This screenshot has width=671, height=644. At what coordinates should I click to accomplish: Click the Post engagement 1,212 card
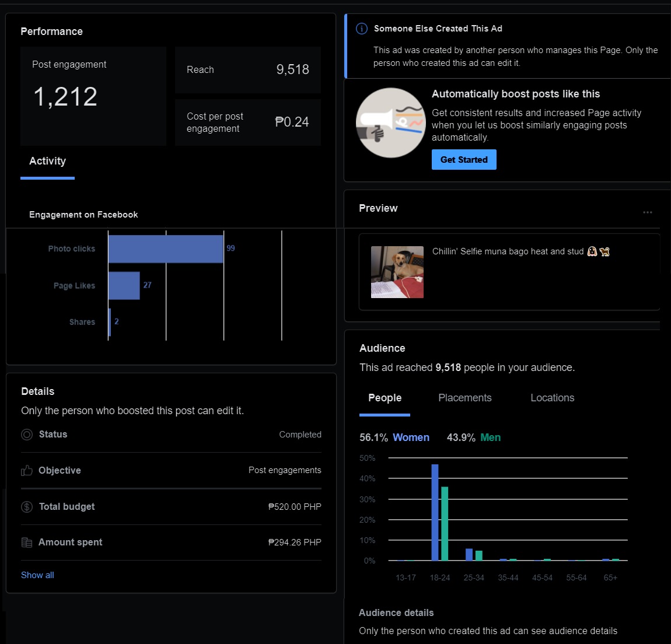[93, 96]
